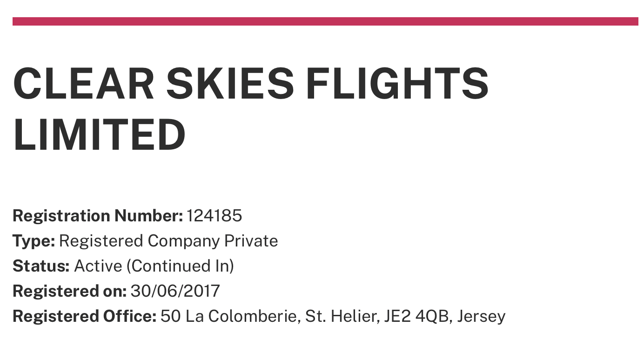Click the word SKIES in heading
This screenshot has height=346, width=644.
(230, 84)
